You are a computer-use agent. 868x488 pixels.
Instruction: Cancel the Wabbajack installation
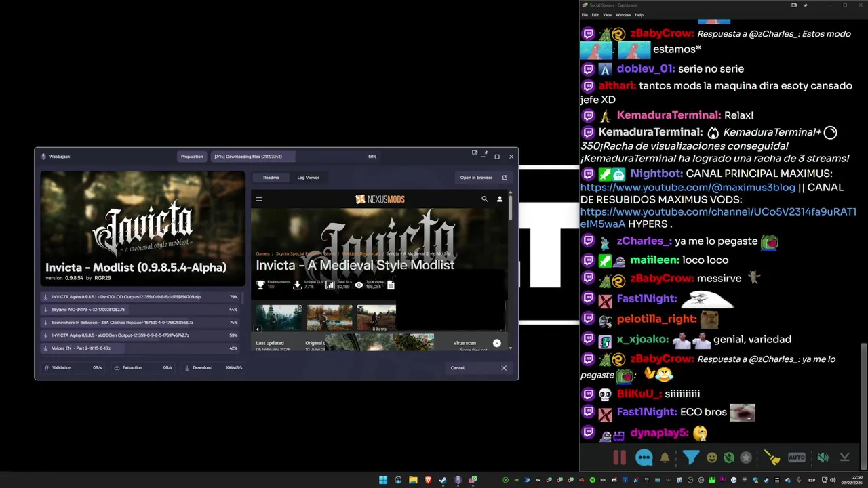pyautogui.click(x=479, y=368)
